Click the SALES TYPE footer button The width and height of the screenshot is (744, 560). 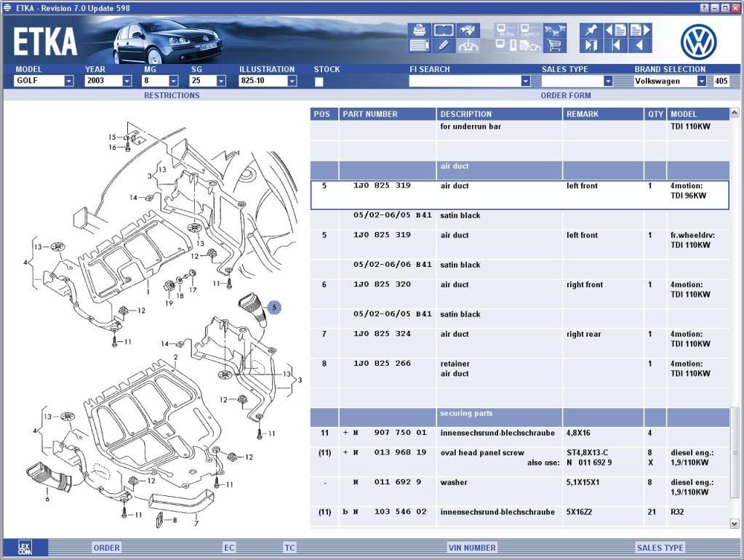(x=660, y=548)
